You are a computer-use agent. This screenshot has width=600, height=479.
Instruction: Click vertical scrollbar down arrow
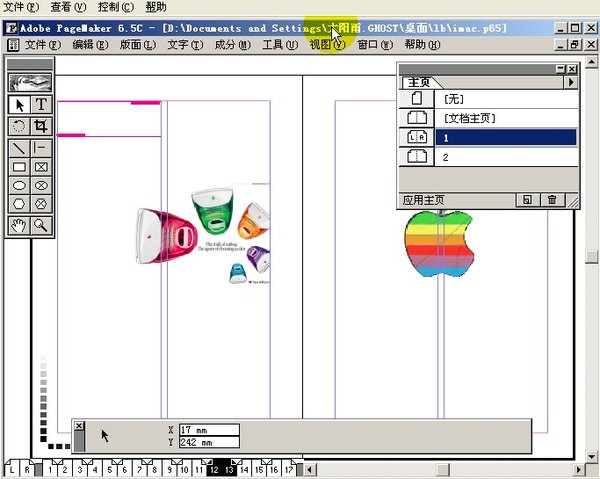592,456
